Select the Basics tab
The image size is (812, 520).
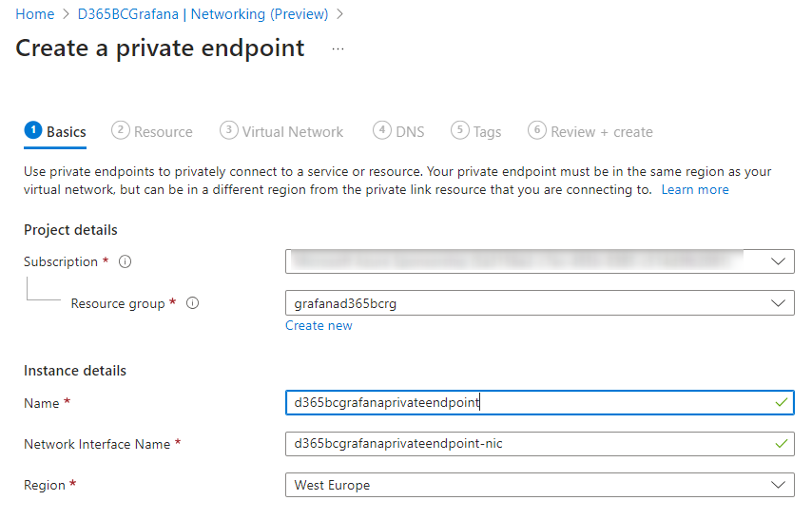(66, 132)
